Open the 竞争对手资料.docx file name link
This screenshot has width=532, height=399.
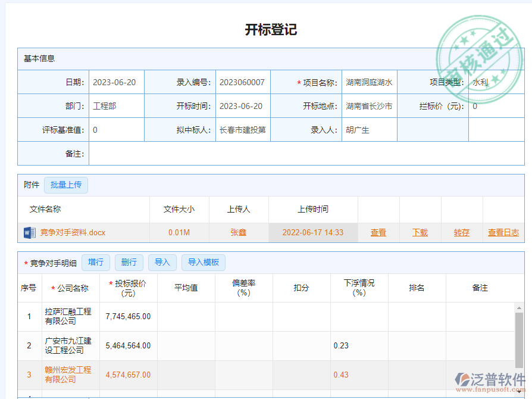pos(73,232)
